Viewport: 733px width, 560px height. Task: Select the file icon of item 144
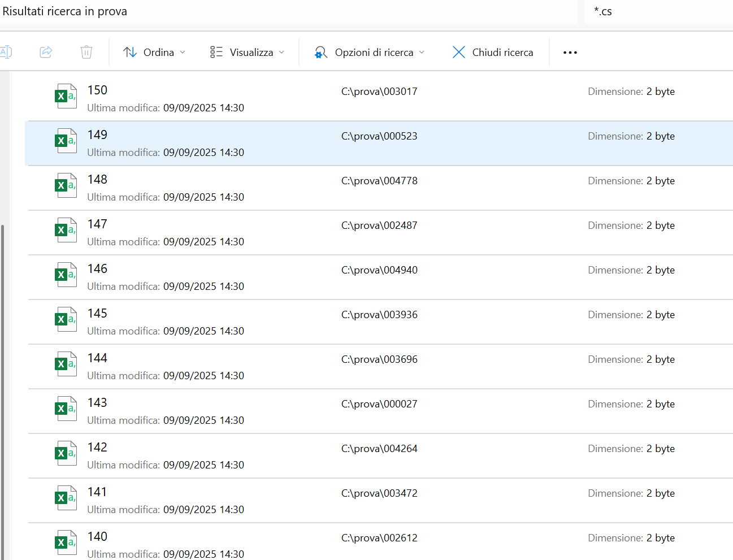click(x=66, y=364)
